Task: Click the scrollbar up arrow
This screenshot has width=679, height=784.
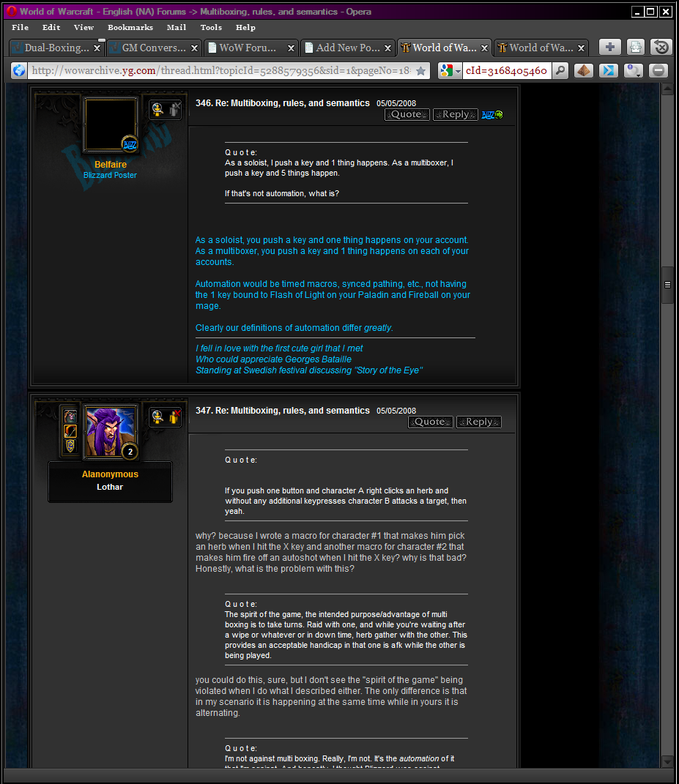Action: 667,89
